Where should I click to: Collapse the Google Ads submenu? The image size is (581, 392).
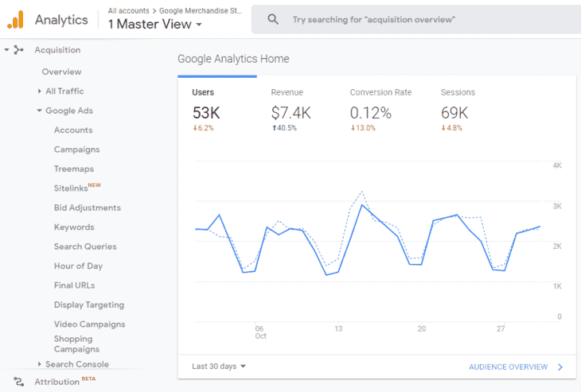click(x=39, y=111)
